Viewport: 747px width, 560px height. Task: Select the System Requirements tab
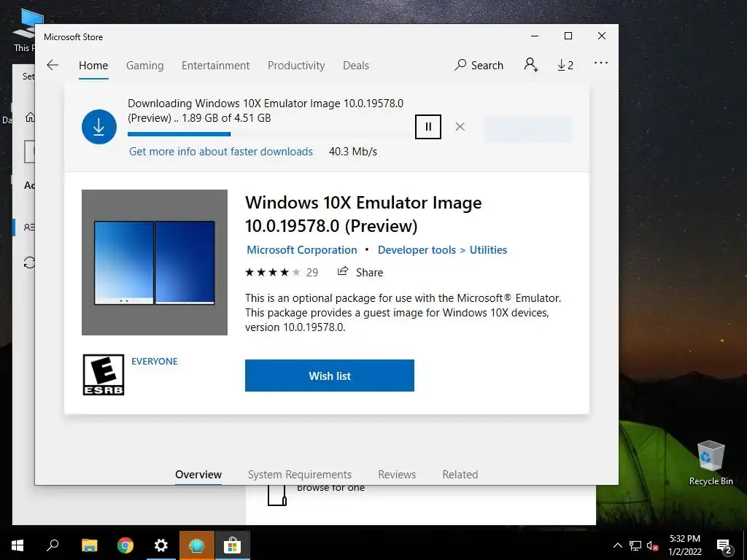click(300, 474)
